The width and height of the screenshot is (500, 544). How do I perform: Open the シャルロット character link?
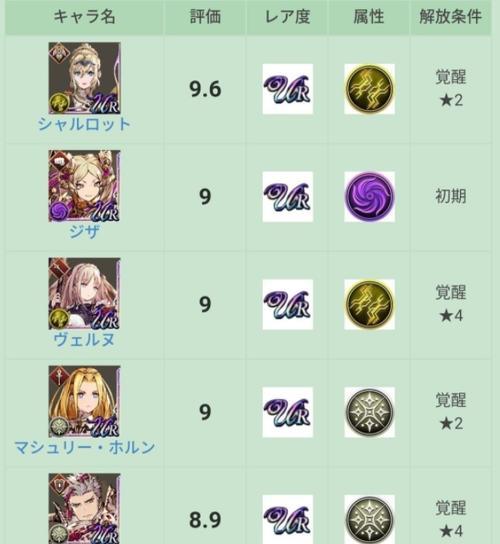pos(84,124)
